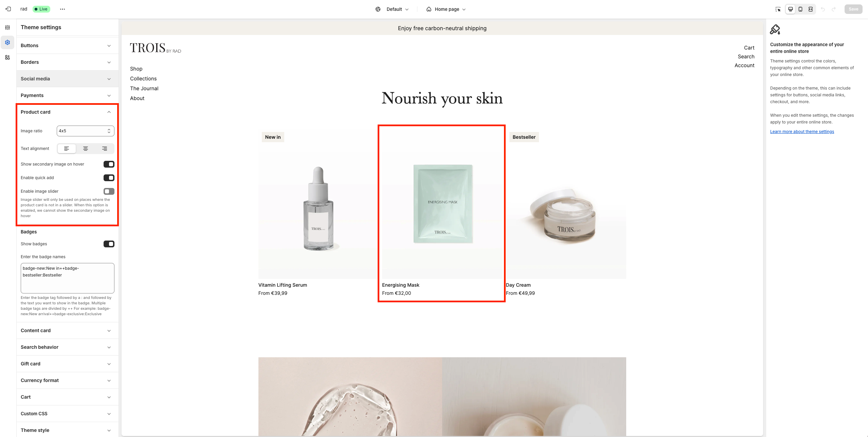
Task: Toggle the Show badges switch
Action: tap(109, 244)
